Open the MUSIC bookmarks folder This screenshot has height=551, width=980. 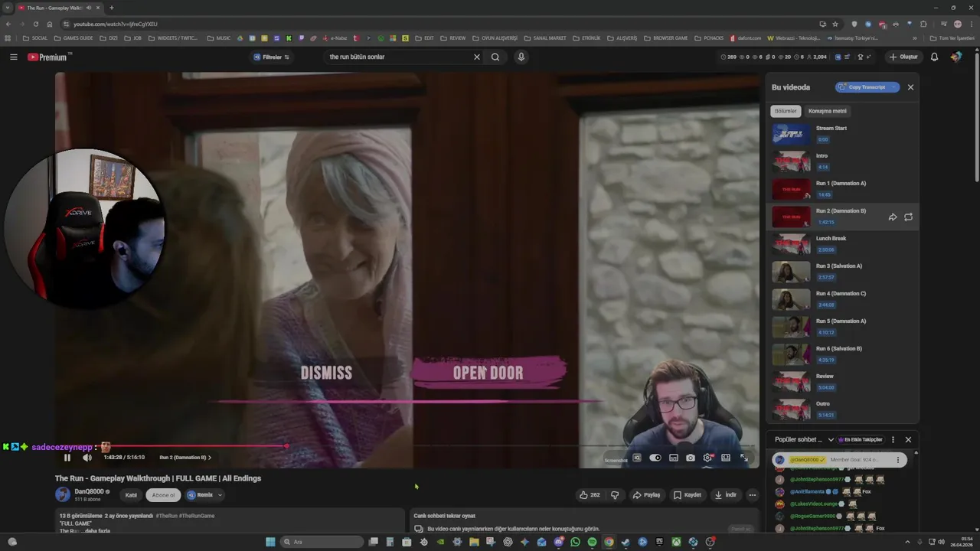click(x=219, y=37)
